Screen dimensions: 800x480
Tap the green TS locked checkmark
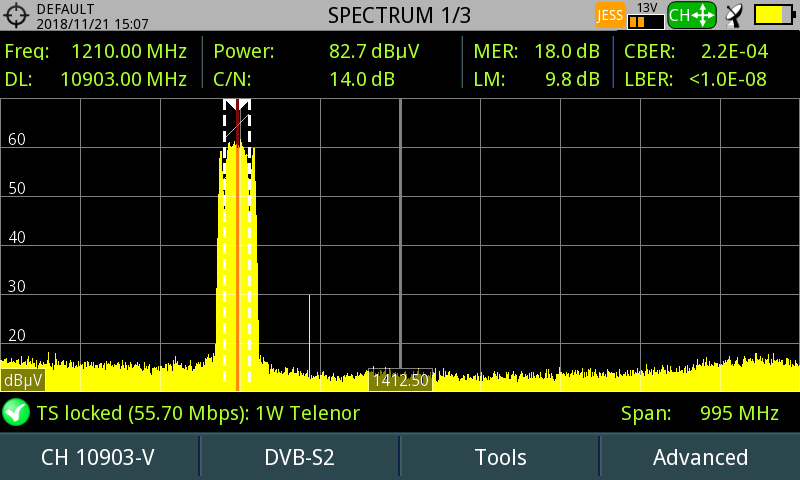(x=16, y=412)
